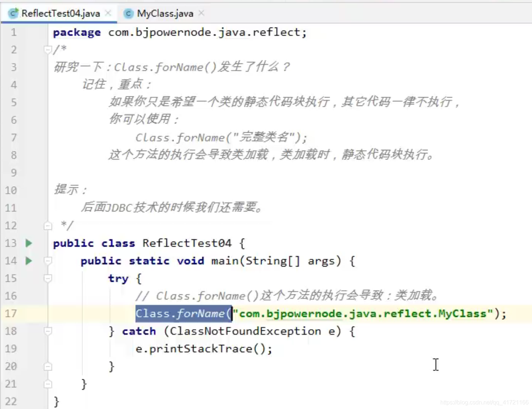
Task: Switch to the ReflectTest04.java tab
Action: click(x=61, y=13)
